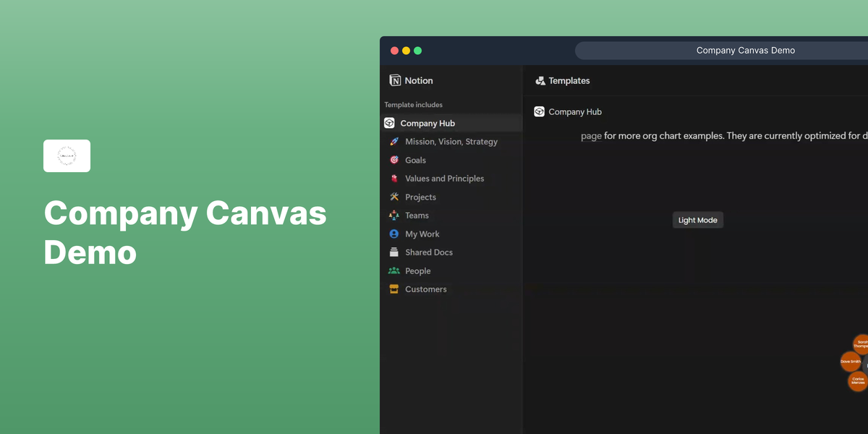This screenshot has width=868, height=434.
Task: Click the target icon beside Goals
Action: [394, 160]
